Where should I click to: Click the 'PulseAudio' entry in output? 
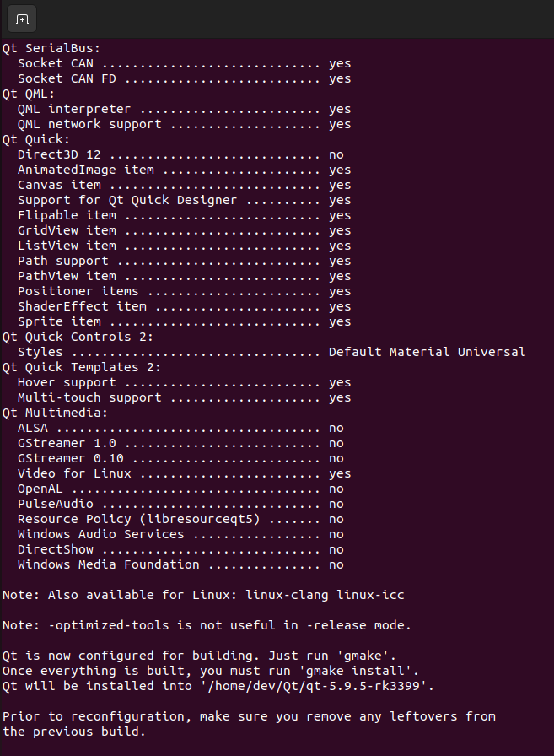[56, 504]
